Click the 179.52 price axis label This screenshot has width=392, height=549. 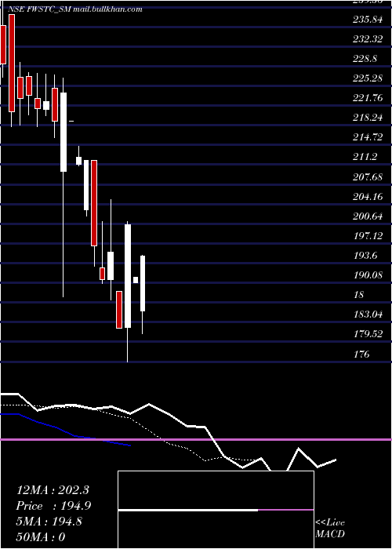[x=368, y=334]
